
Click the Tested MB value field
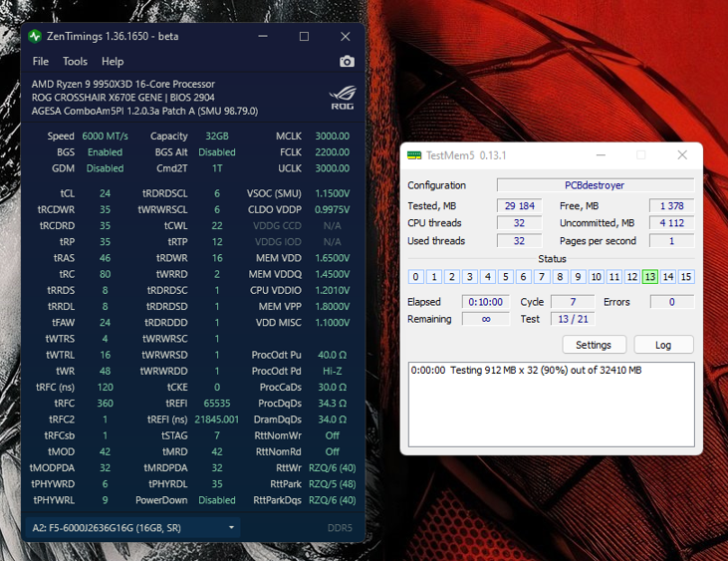click(519, 205)
